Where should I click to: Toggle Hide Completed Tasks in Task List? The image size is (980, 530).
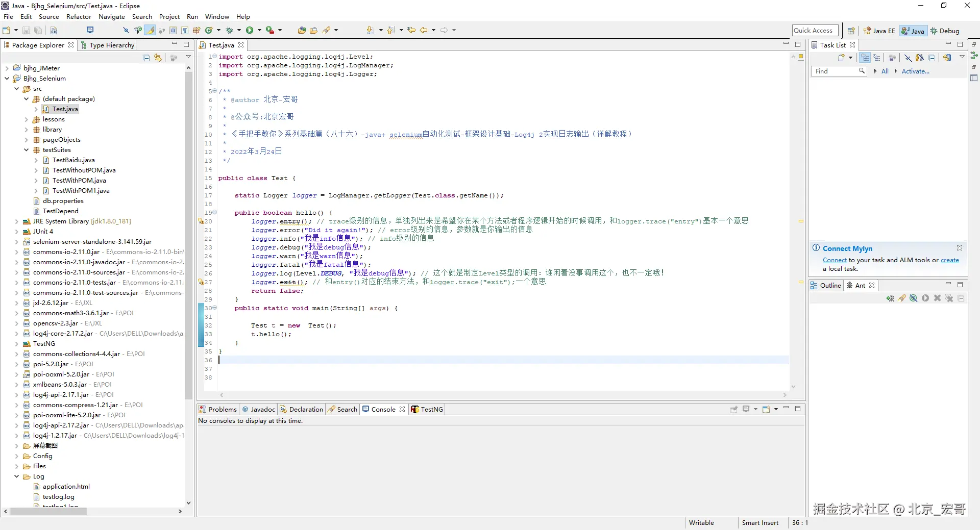[908, 58]
